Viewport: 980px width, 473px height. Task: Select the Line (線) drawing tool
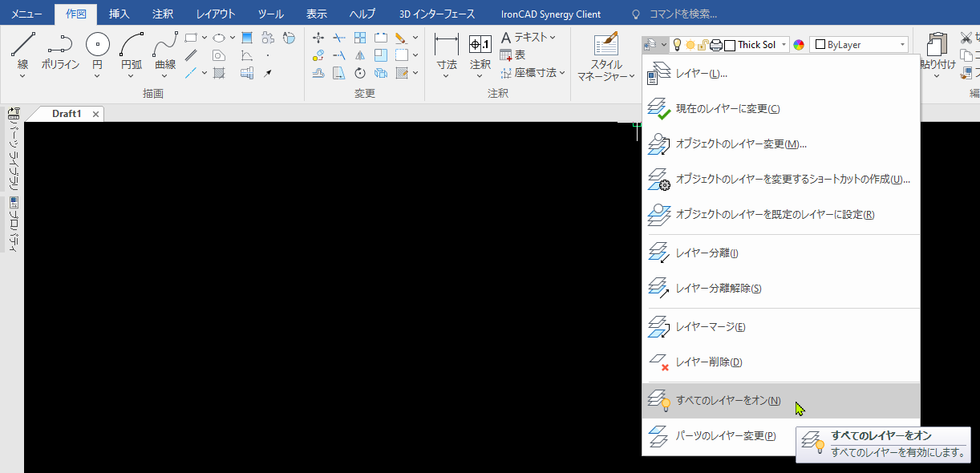point(22,45)
